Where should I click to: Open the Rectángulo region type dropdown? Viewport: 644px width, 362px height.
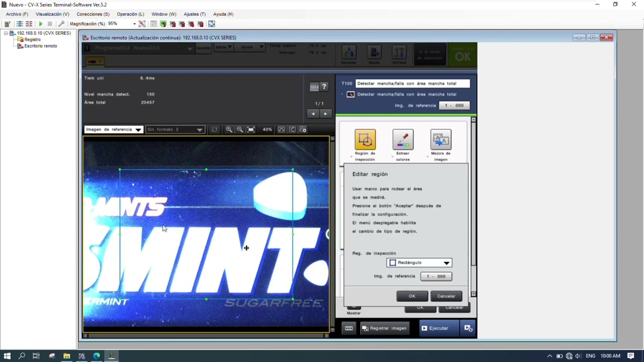pos(419,262)
